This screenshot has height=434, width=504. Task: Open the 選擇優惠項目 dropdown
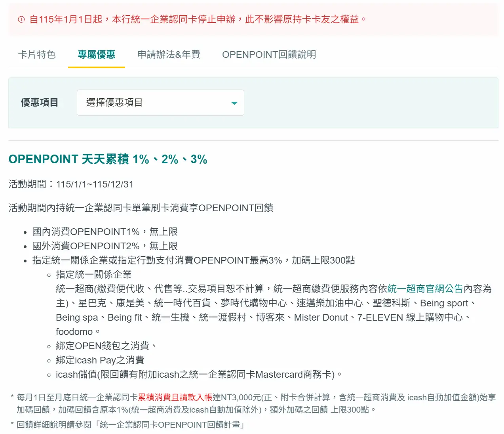point(160,103)
